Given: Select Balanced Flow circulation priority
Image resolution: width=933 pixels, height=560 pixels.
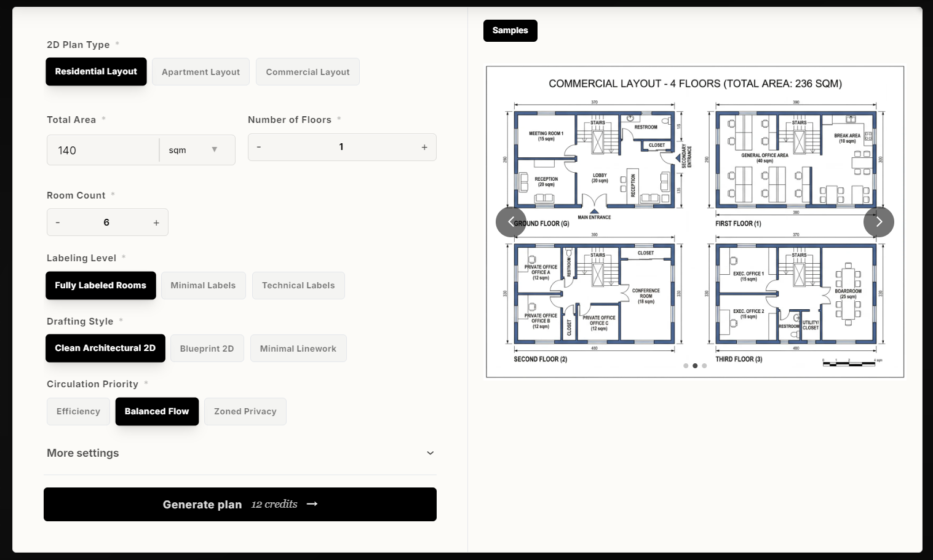Looking at the screenshot, I should [x=157, y=411].
